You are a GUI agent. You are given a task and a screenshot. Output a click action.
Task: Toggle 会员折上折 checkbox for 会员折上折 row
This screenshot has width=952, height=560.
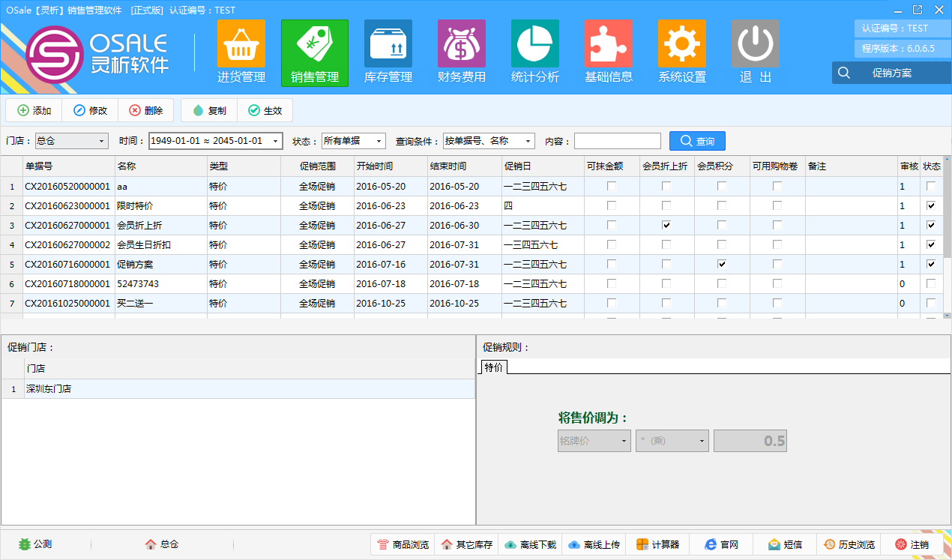click(666, 225)
